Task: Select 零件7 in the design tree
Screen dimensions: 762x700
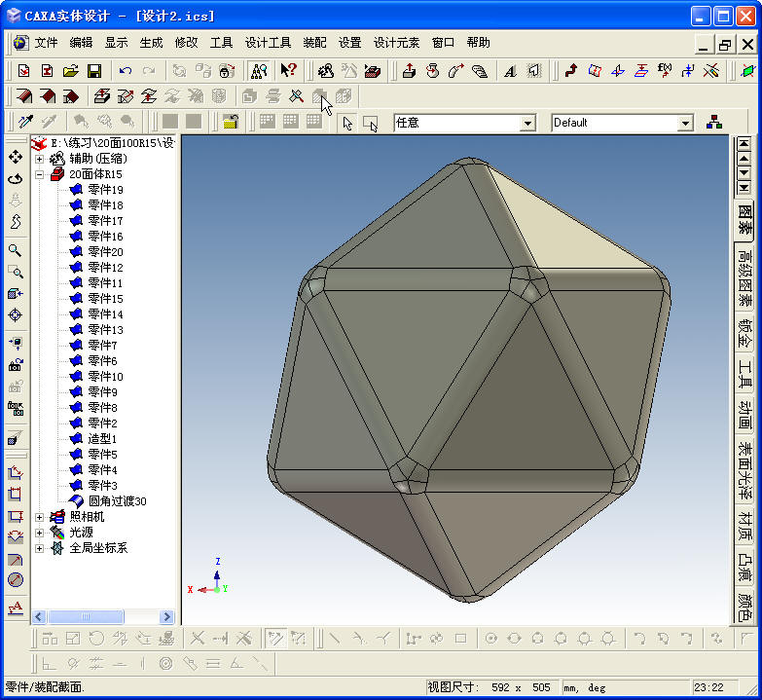Action: pos(102,346)
